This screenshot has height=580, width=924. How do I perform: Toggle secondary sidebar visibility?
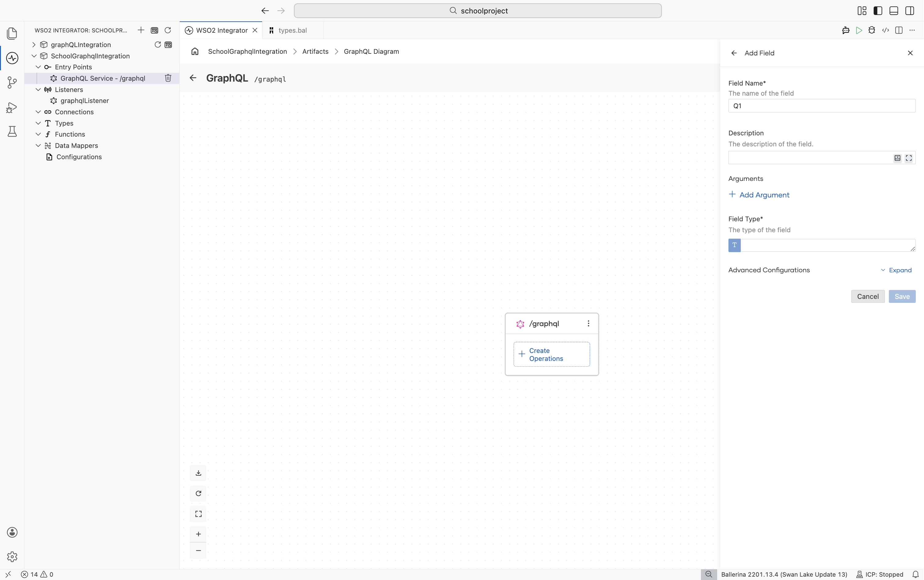910,11
